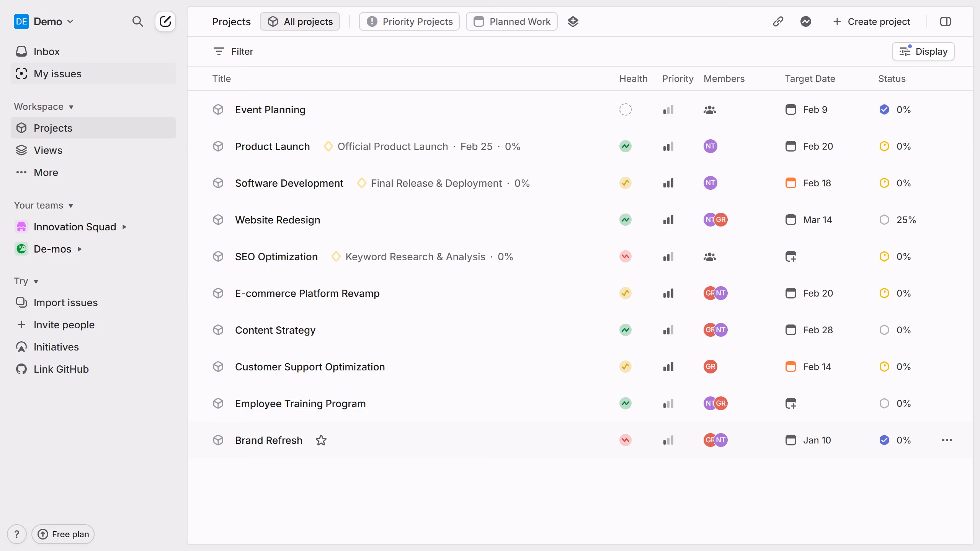This screenshot has height=551, width=980.
Task: Open the help question mark button
Action: 17,534
